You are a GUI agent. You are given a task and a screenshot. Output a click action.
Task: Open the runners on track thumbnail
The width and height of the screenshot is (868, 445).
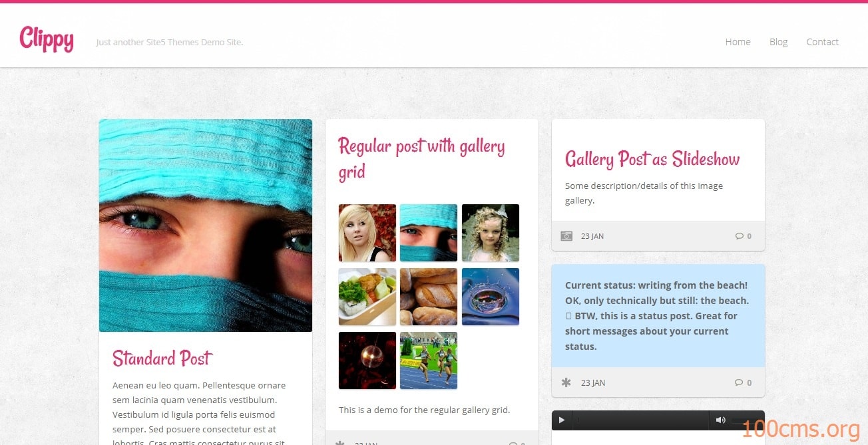coord(429,361)
